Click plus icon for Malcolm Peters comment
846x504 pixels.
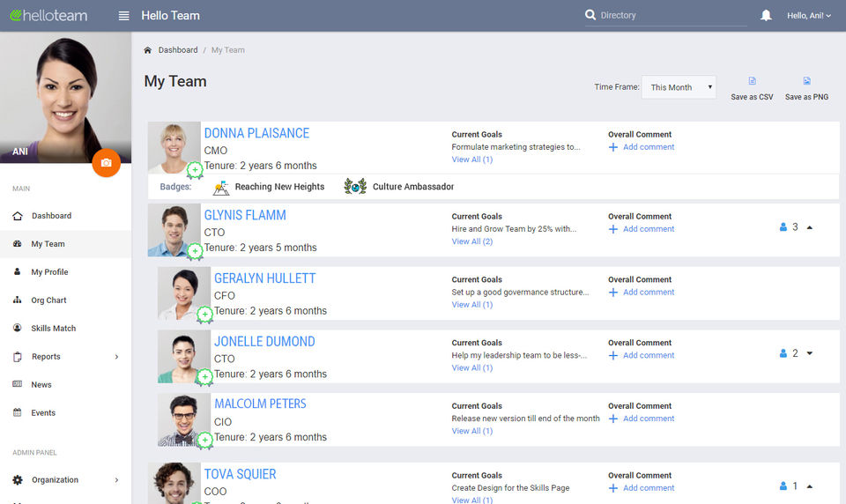pos(613,419)
